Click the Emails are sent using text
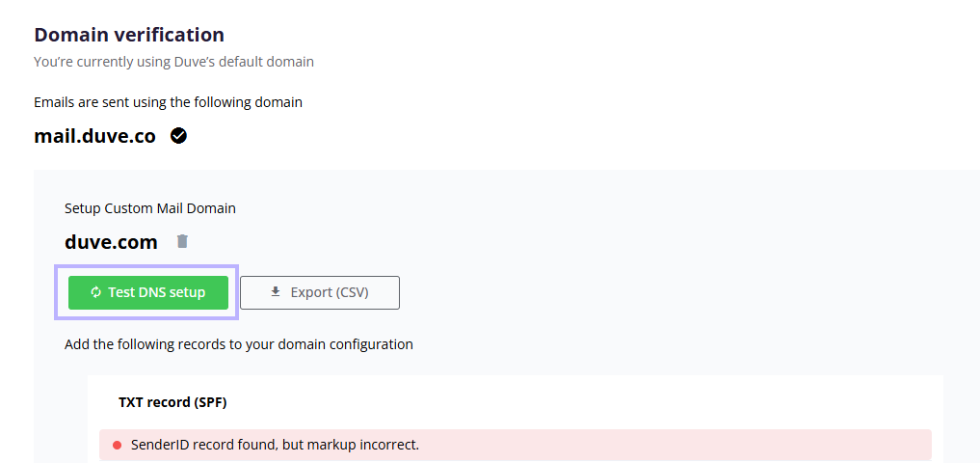This screenshot has width=980, height=463. pos(168,102)
